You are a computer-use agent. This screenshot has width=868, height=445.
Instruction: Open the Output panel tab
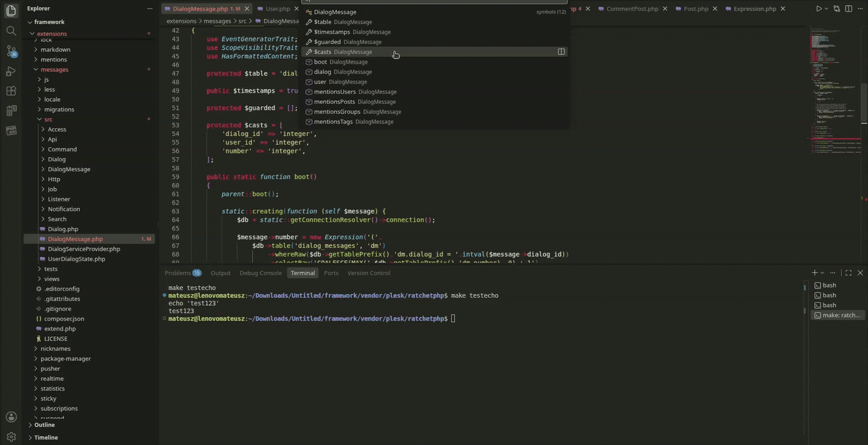tap(220, 273)
